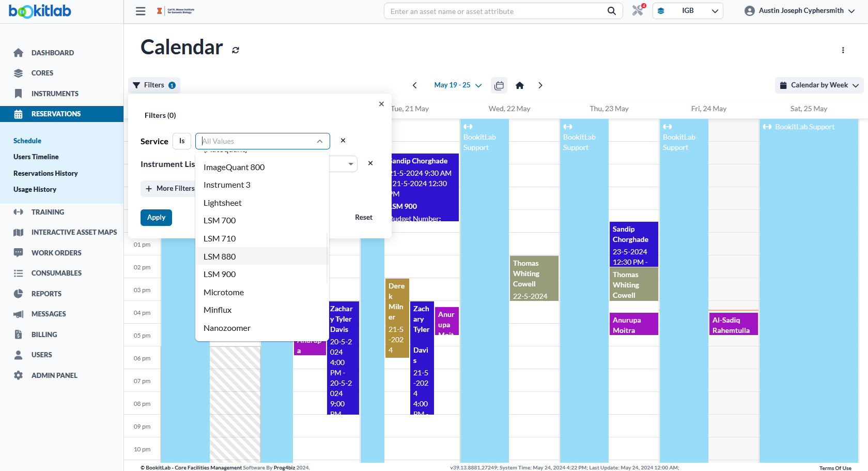Open the tools icon with notification badge
The width and height of the screenshot is (868, 471).
click(638, 10)
